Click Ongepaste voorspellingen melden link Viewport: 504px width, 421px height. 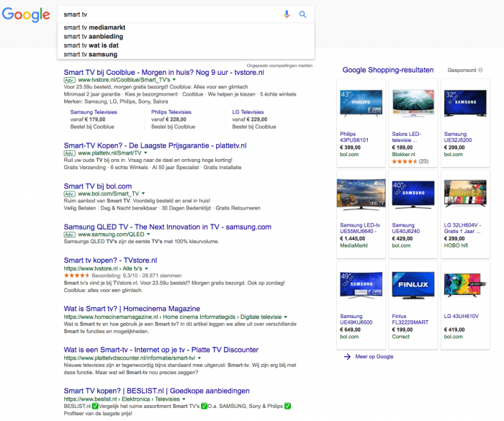(x=279, y=65)
